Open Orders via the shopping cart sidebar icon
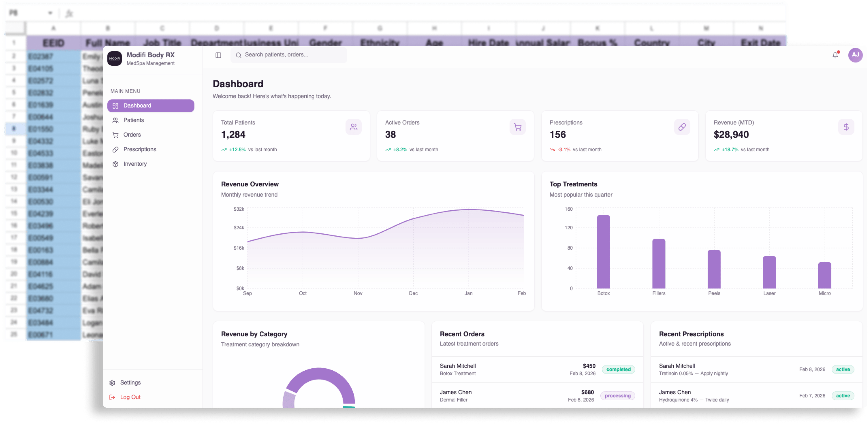Image resolution: width=868 pixels, height=424 pixels. pos(115,135)
